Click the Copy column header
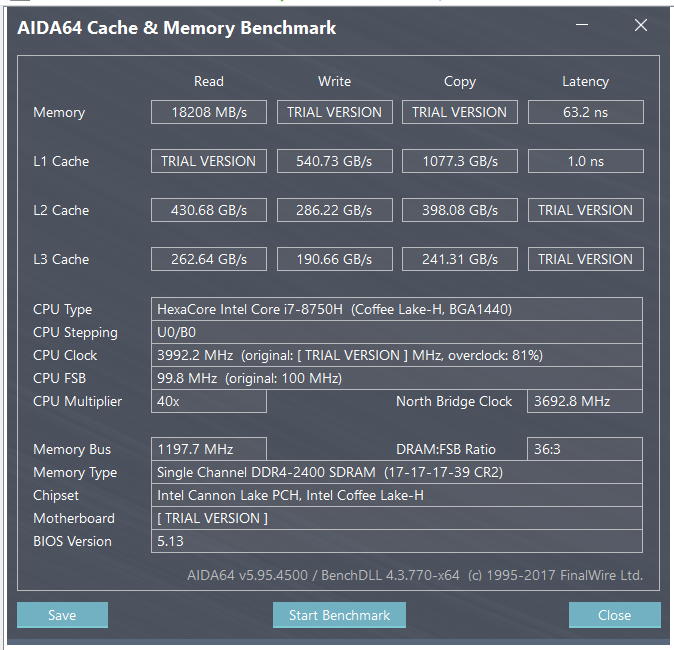Screen dimensions: 674x650 click(460, 82)
